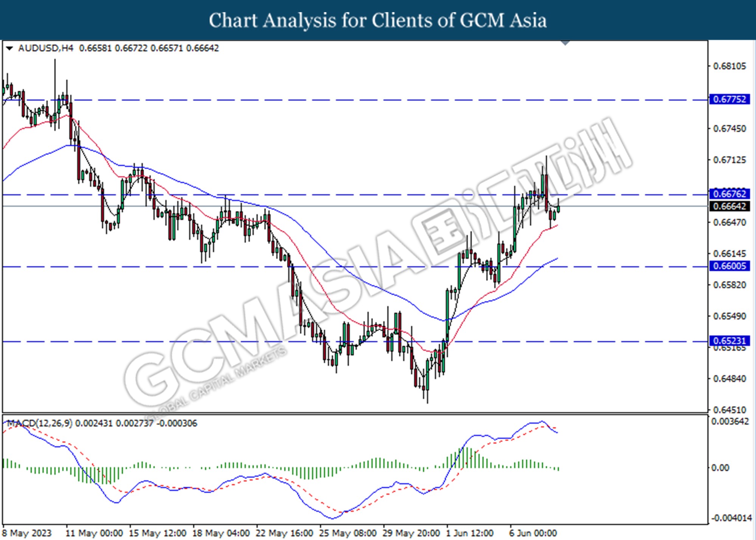The image size is (756, 540).
Task: Click the MACD values 0.002431 0.002737 -0.000306
Action: pyautogui.click(x=136, y=423)
